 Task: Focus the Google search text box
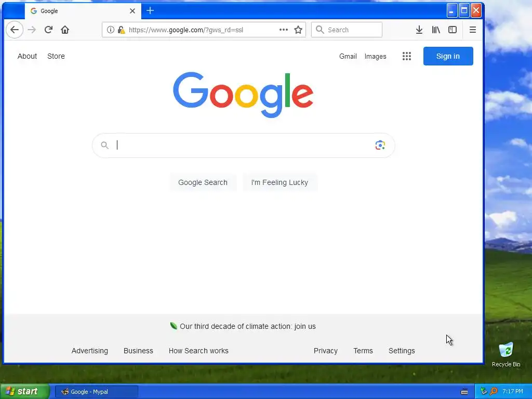pos(244,145)
